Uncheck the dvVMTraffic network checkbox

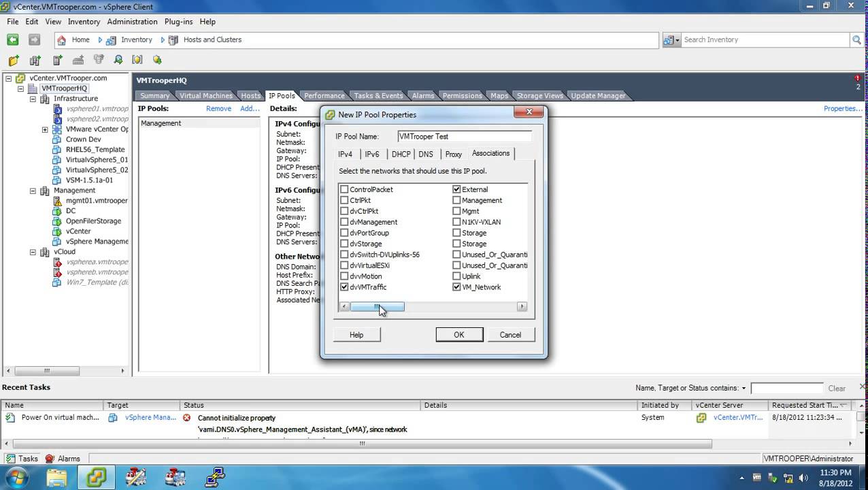click(344, 287)
